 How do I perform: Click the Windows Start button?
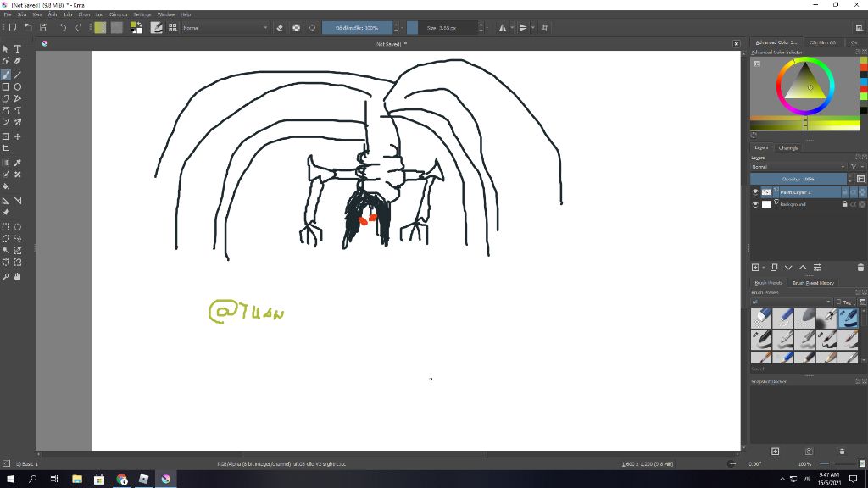coord(11,480)
